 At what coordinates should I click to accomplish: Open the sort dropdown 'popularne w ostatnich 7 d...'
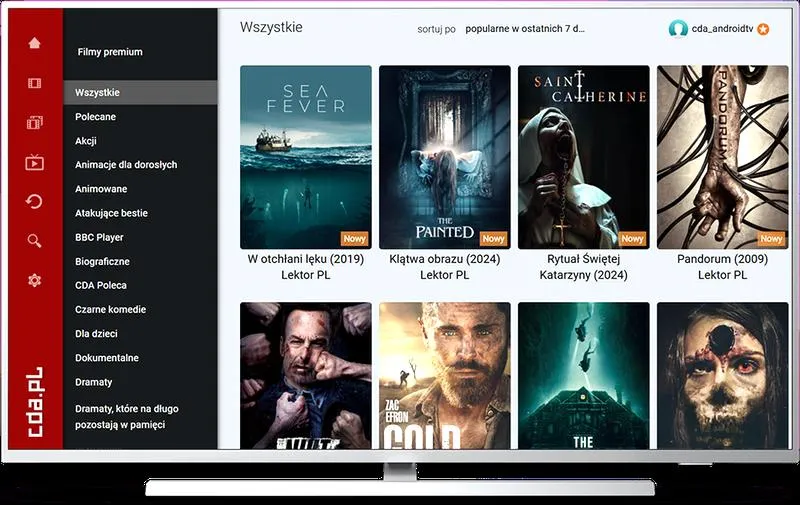(x=524, y=29)
